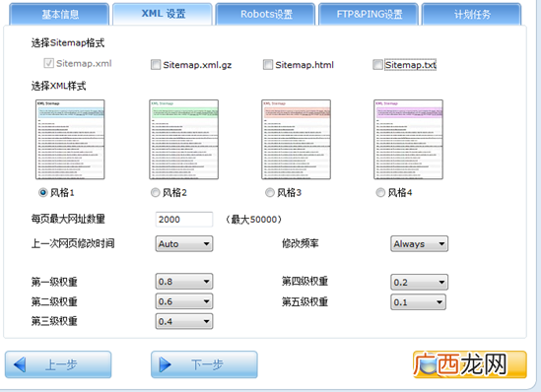Select the XML 设置 tab
Image resolution: width=541 pixels, height=392 pixels.
[163, 14]
